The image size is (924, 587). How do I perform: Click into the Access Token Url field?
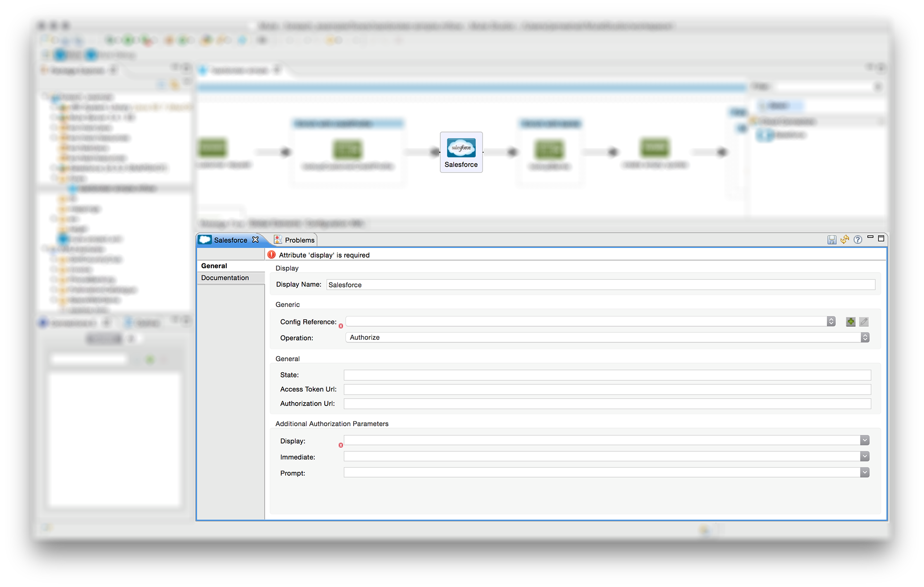point(607,390)
